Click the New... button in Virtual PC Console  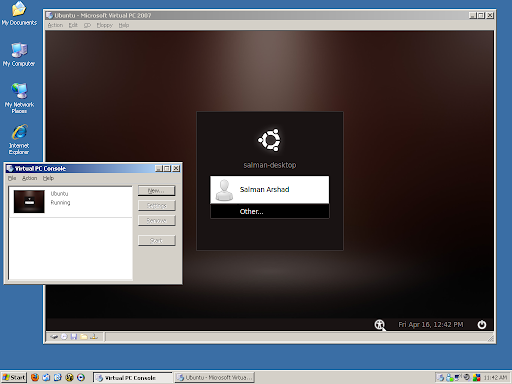point(156,191)
